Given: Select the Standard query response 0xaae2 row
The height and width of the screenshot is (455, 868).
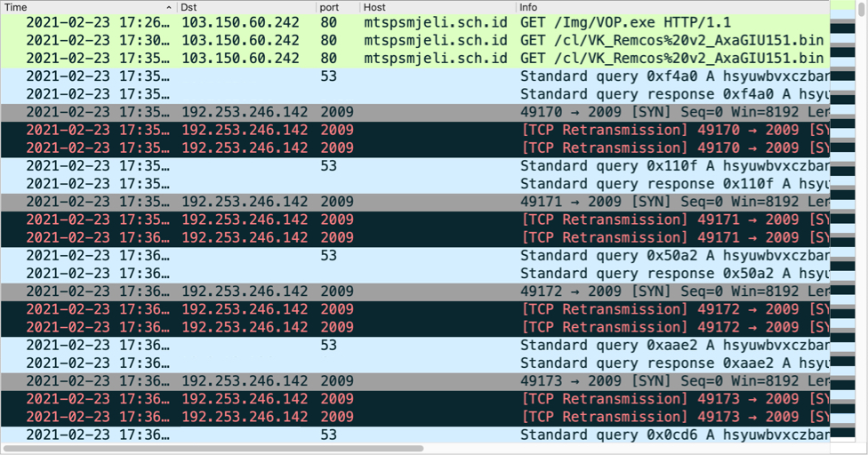Looking at the screenshot, I should 415,363.
